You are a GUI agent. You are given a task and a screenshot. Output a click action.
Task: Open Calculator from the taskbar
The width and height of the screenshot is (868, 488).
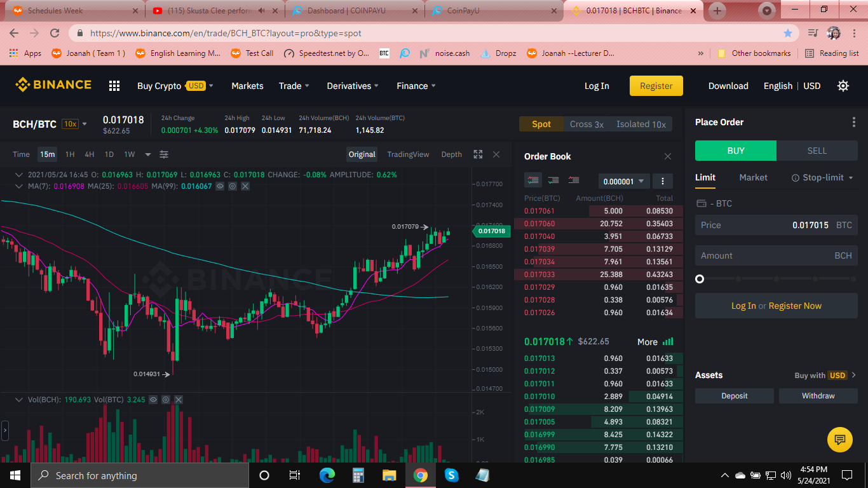[x=358, y=475]
